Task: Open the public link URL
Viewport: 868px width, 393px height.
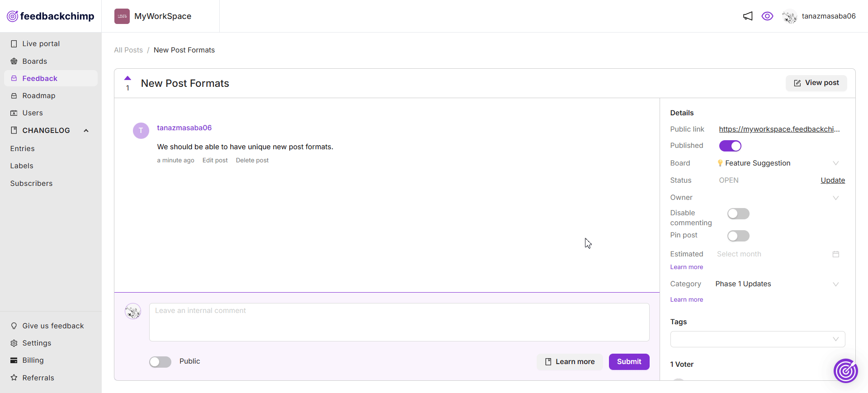Action: 779,129
